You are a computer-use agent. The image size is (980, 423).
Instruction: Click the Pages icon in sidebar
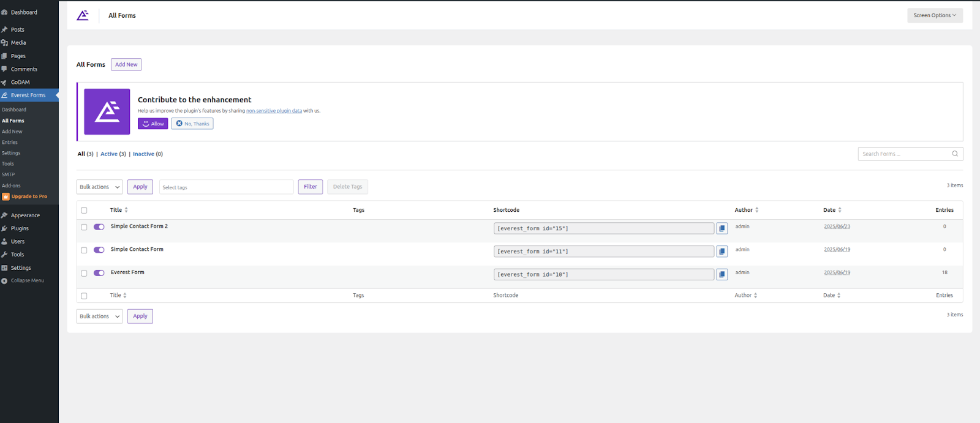(x=4, y=56)
